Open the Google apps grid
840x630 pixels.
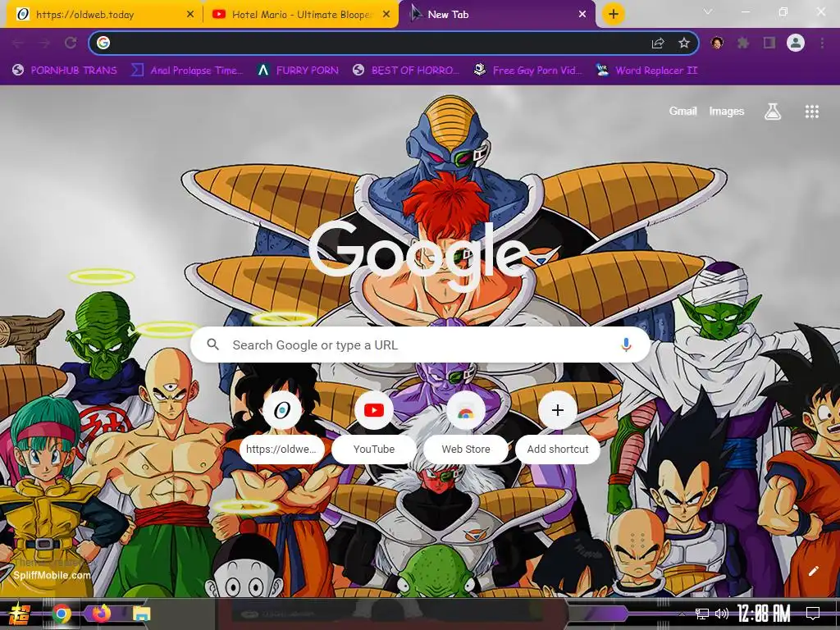[x=811, y=112]
